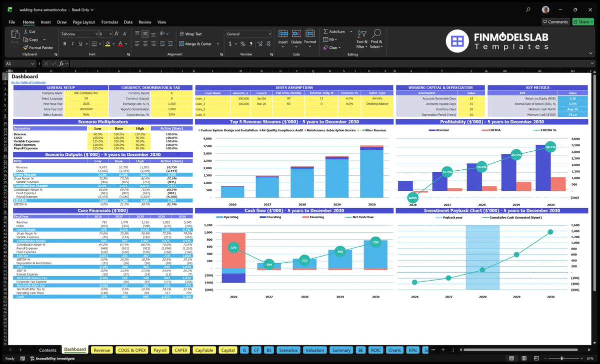Open the font size dropdown
Viewport: 600px width, 364px height.
[110, 34]
